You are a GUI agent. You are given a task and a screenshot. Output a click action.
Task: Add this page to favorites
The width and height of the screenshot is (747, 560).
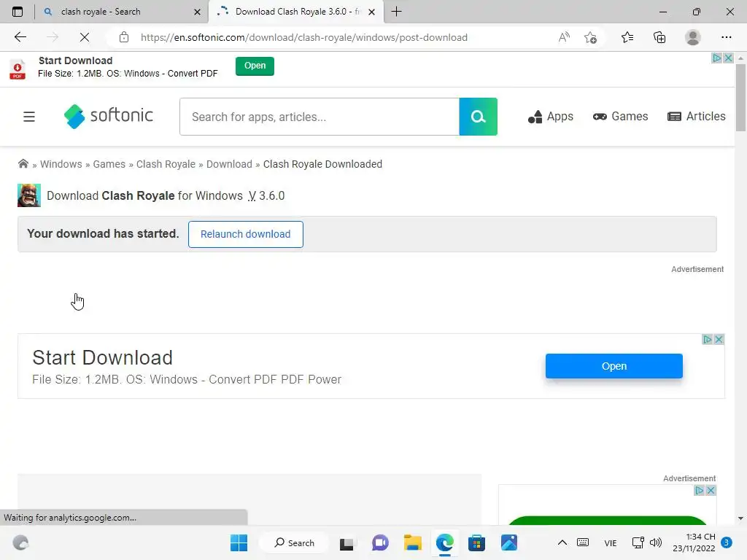pos(591,37)
